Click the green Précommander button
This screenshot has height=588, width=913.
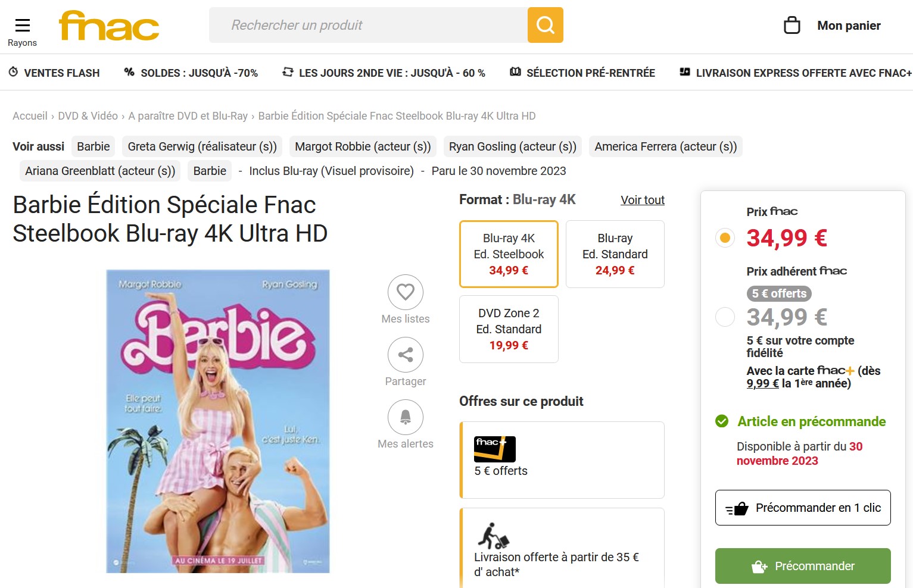(802, 566)
